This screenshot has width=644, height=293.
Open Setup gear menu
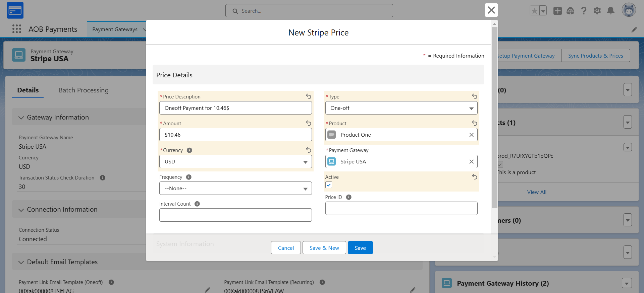pyautogui.click(x=597, y=11)
